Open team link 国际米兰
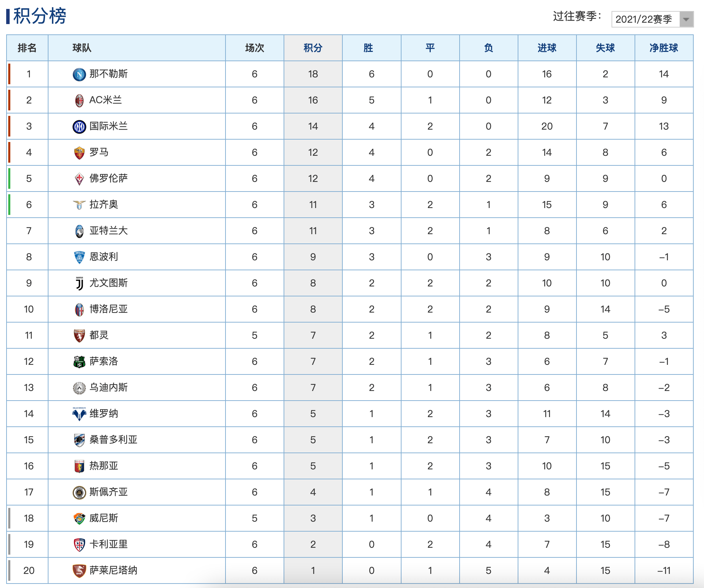This screenshot has width=704, height=588. pyautogui.click(x=108, y=126)
